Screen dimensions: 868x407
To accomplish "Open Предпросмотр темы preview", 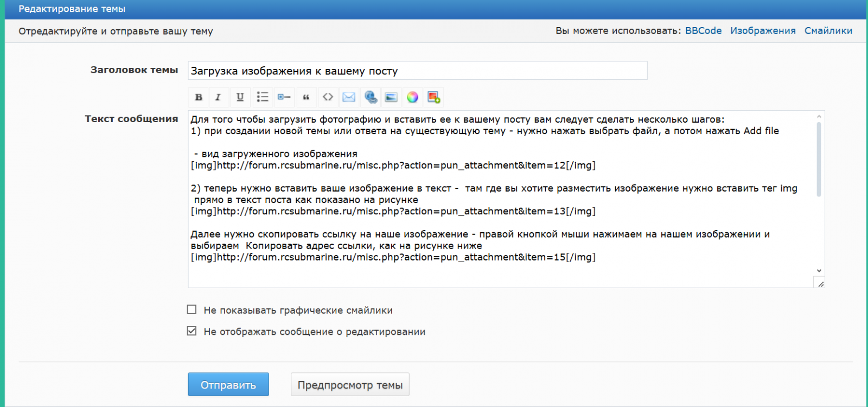I will (x=350, y=384).
